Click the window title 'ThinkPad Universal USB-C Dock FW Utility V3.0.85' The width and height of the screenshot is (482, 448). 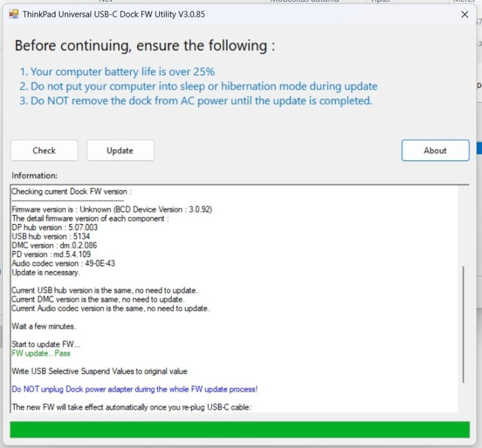[x=113, y=14]
